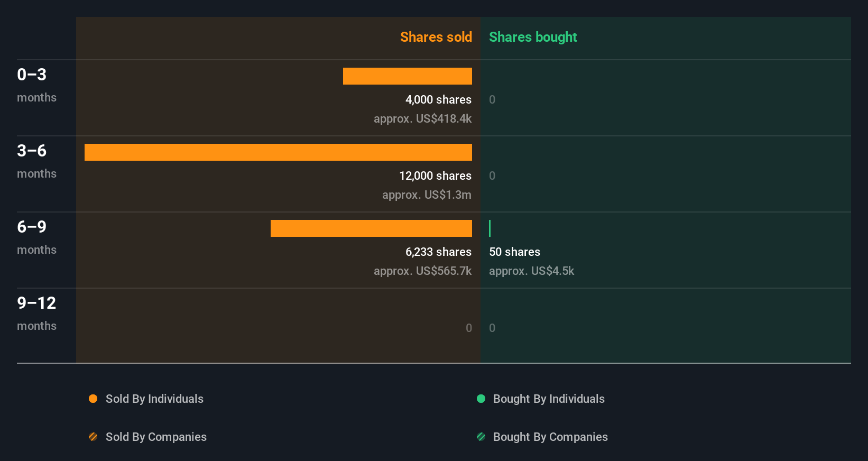Toggle the Sold By Individuals legend label
This screenshot has width=868, height=461.
[x=154, y=399]
